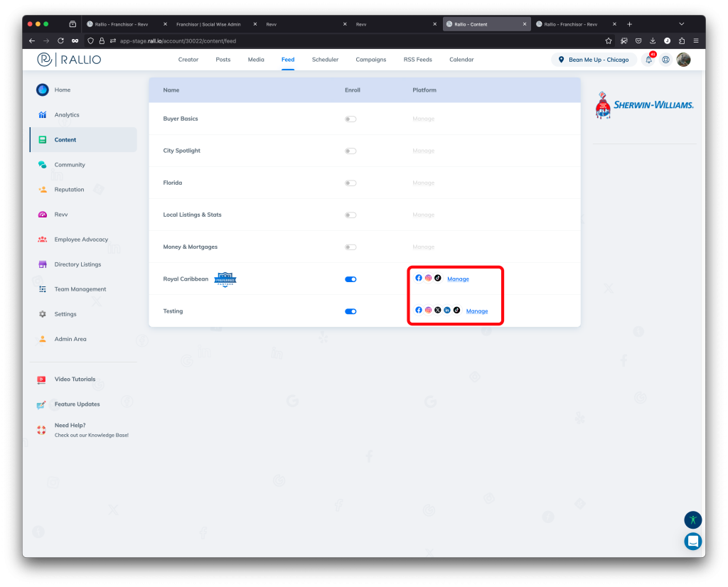Image resolution: width=728 pixels, height=587 pixels.
Task: Open the notification bell with red badge
Action: tap(648, 60)
